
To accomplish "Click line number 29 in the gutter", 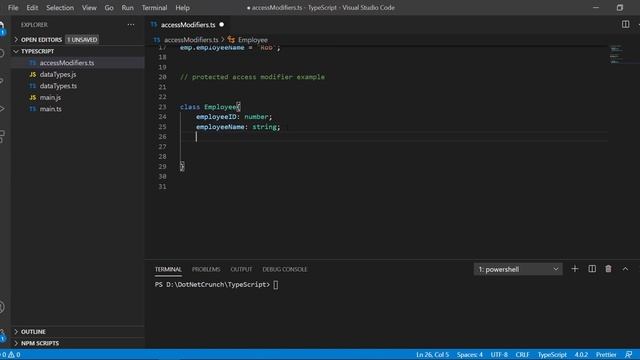I will click(162, 167).
